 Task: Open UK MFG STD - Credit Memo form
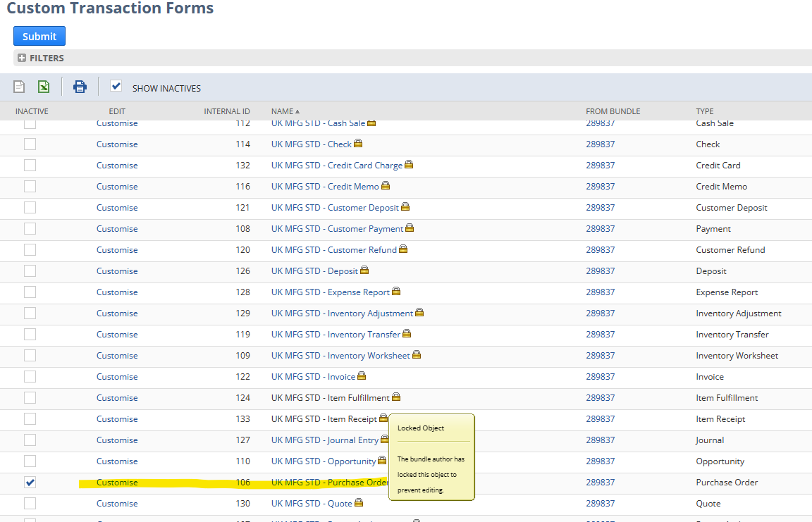pos(325,187)
